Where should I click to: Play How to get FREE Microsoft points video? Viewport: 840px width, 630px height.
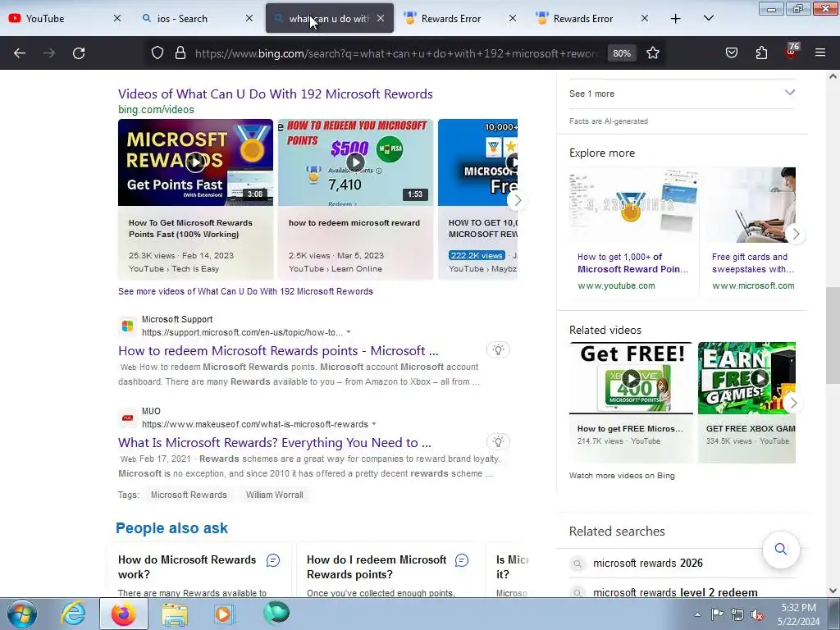631,378
